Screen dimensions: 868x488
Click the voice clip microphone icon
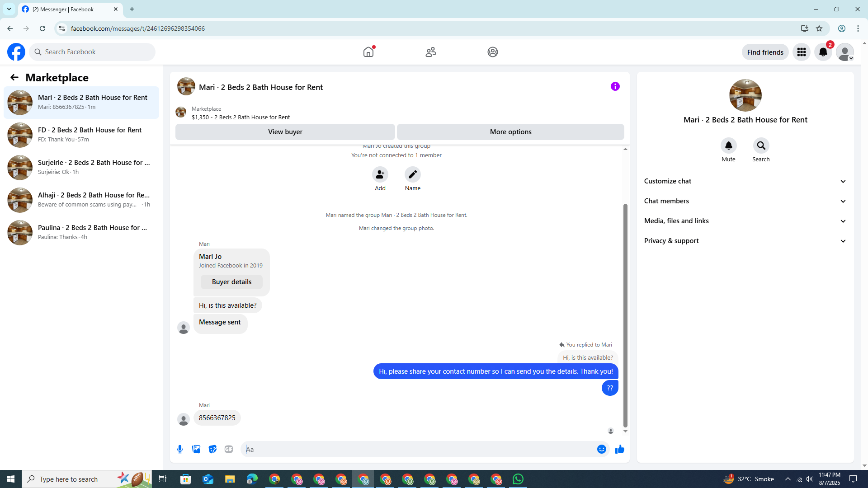pos(180,449)
